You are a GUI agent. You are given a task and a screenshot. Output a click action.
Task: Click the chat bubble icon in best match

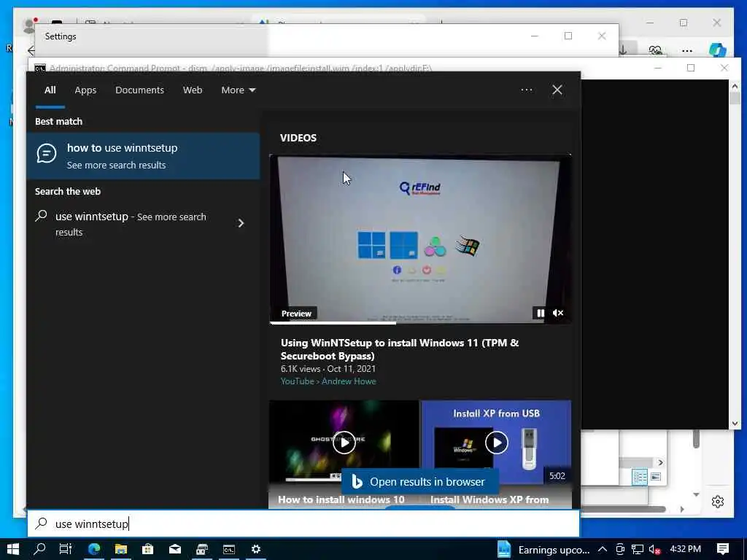[x=47, y=153]
